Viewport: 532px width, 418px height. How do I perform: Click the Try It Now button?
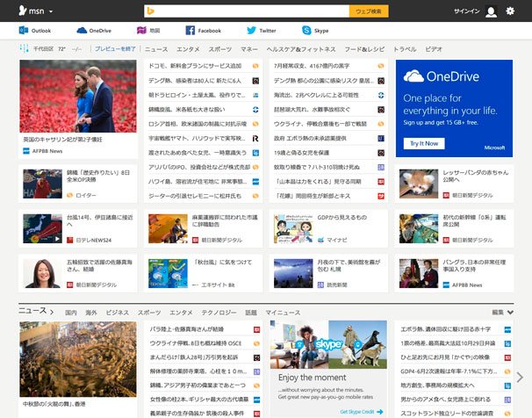click(424, 143)
